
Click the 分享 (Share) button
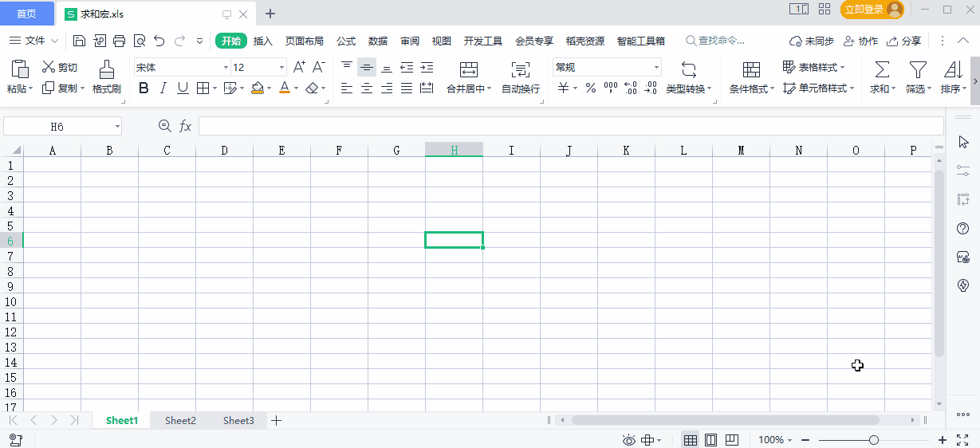click(x=904, y=41)
